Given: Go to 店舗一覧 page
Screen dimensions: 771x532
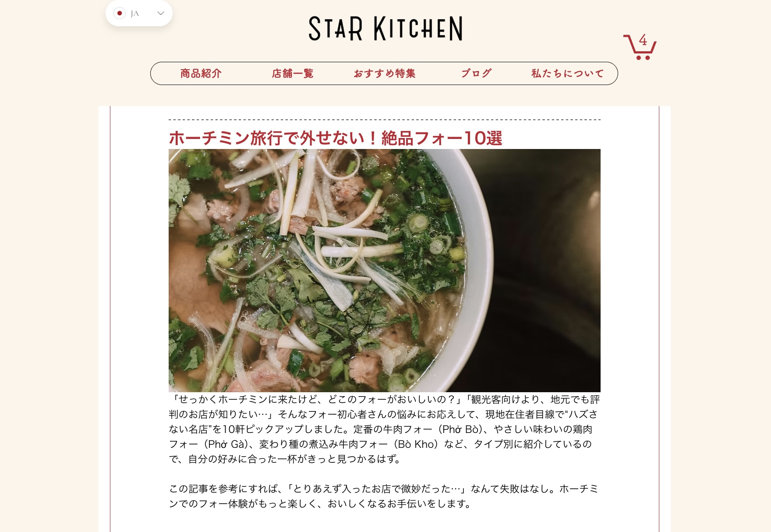Looking at the screenshot, I should click(293, 73).
